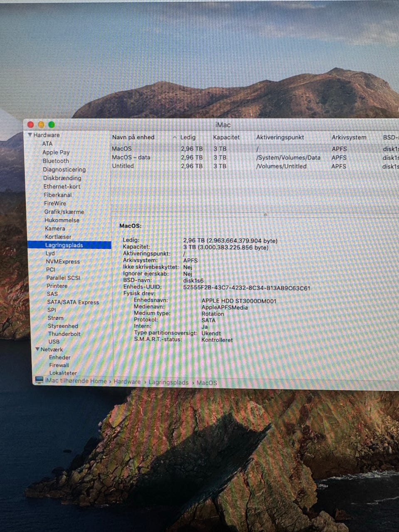Viewport: 399px width, 532px height.
Task: Open Ethernet-kort in the sidebar
Action: 62,187
